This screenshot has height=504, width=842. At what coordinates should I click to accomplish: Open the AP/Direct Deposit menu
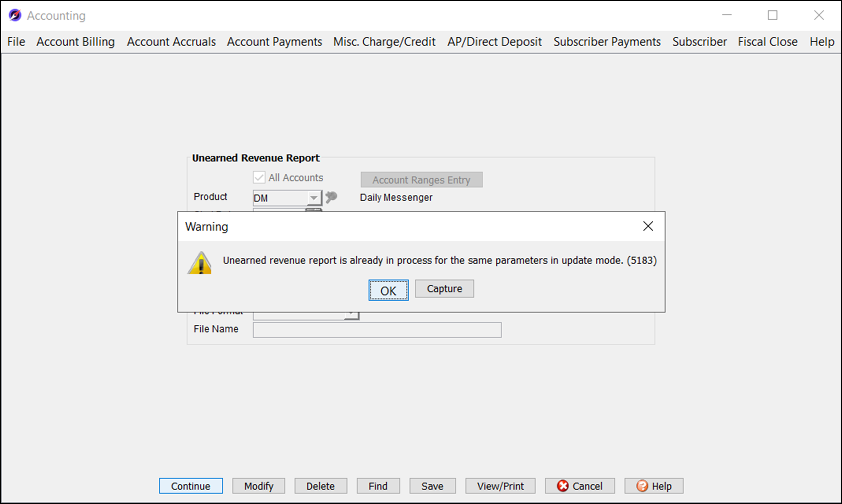pos(494,41)
